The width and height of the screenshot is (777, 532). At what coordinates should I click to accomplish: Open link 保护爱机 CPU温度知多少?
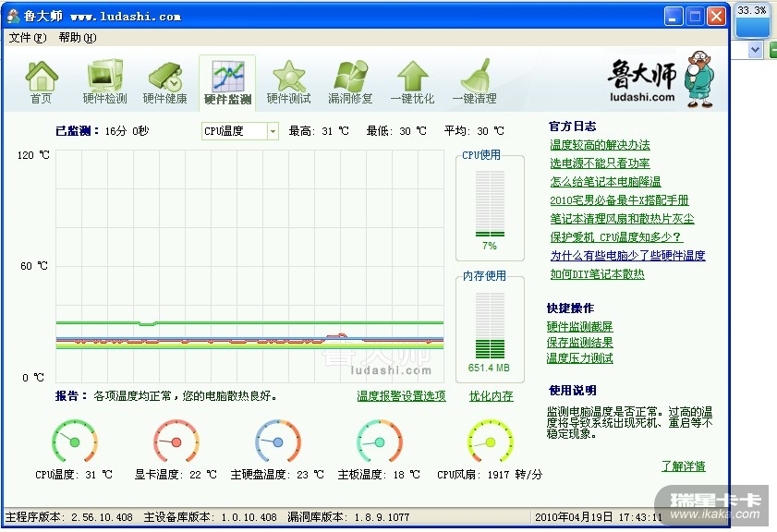tap(616, 237)
